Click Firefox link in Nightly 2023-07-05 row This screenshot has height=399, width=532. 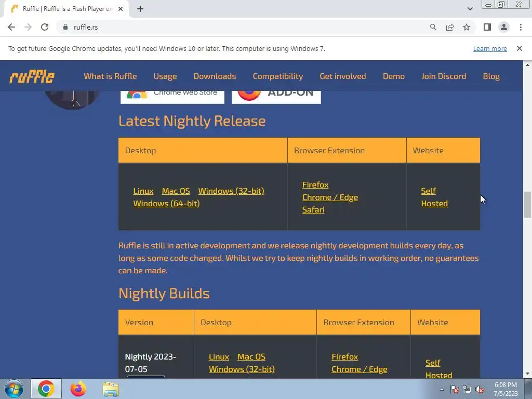click(345, 357)
